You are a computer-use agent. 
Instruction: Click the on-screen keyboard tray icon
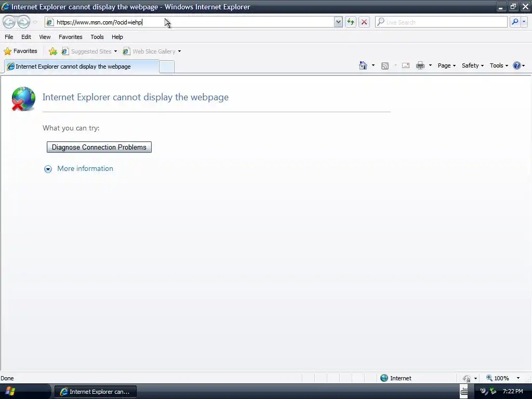(x=464, y=392)
